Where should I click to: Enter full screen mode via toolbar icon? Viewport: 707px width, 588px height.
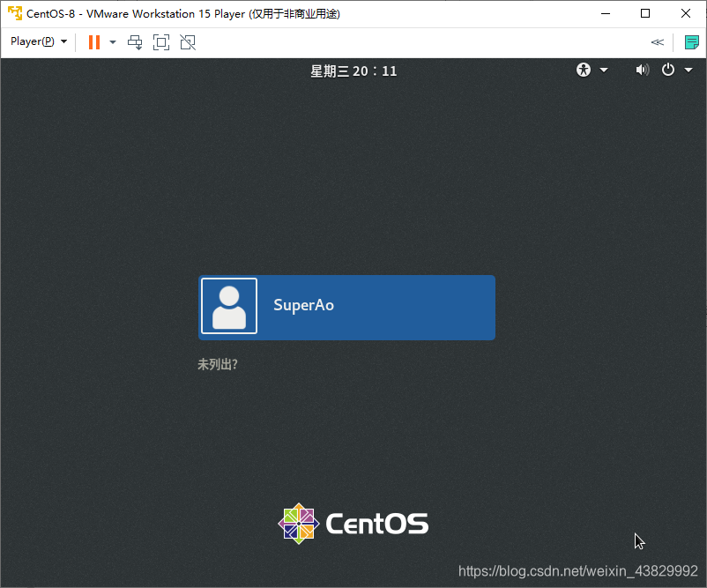161,41
